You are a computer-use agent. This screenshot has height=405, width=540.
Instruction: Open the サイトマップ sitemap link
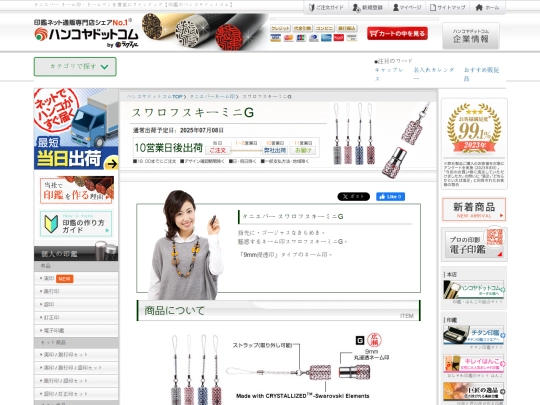pos(448,7)
